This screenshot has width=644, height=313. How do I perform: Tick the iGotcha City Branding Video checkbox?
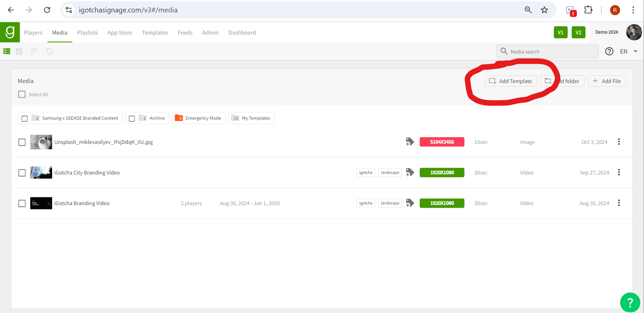(22, 173)
